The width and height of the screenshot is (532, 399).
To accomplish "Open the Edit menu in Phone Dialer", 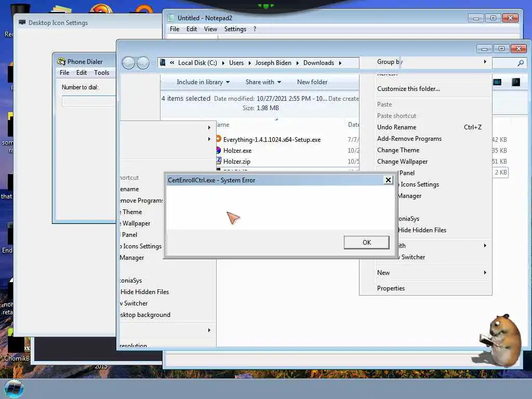I will click(82, 73).
